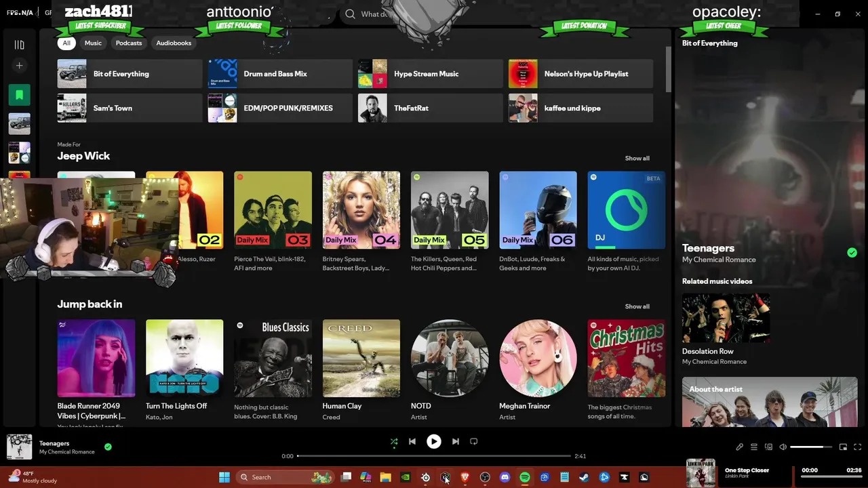Image resolution: width=868 pixels, height=488 pixels.
Task: Open Blade Runner 2049 Vibes playlist
Action: click(x=96, y=359)
